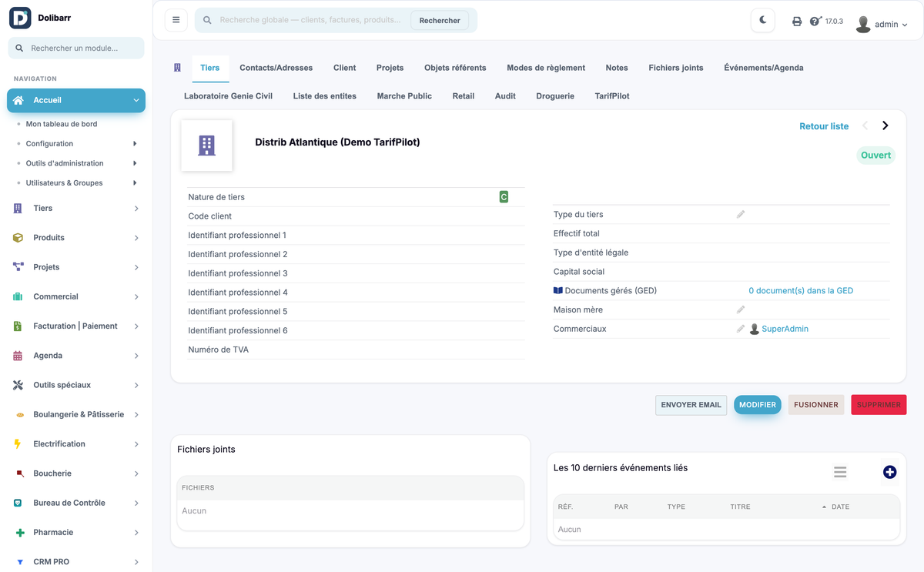The height and width of the screenshot is (572, 924).
Task: Click the Pharmacie plus icon
Action: click(18, 533)
